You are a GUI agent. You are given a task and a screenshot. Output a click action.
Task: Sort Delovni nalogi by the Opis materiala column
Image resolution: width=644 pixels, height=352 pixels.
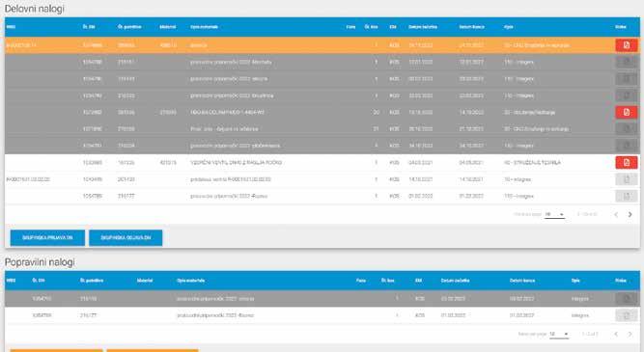pyautogui.click(x=204, y=27)
